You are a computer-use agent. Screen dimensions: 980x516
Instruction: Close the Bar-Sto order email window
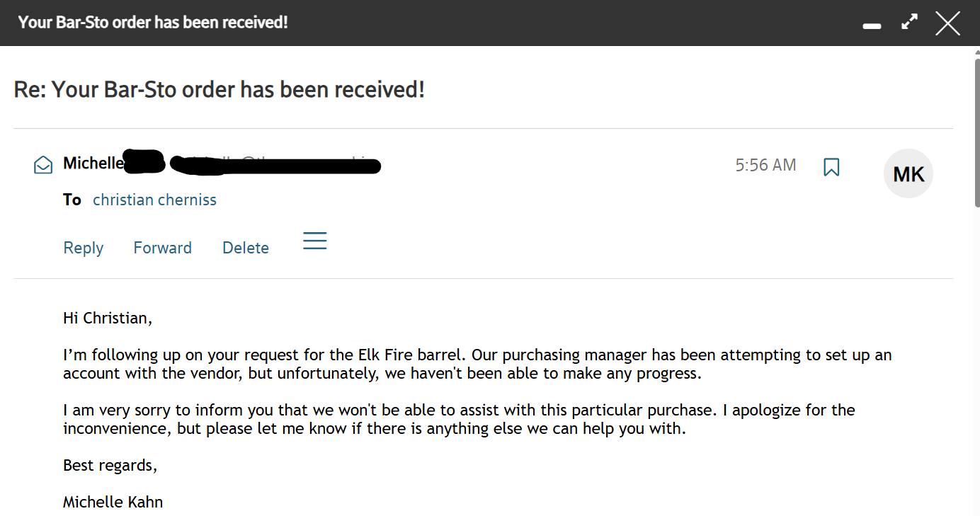click(947, 23)
